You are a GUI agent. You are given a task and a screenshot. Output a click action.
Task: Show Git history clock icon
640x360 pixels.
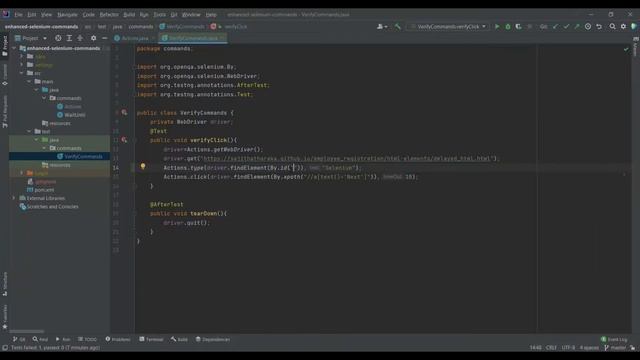(x=588, y=27)
